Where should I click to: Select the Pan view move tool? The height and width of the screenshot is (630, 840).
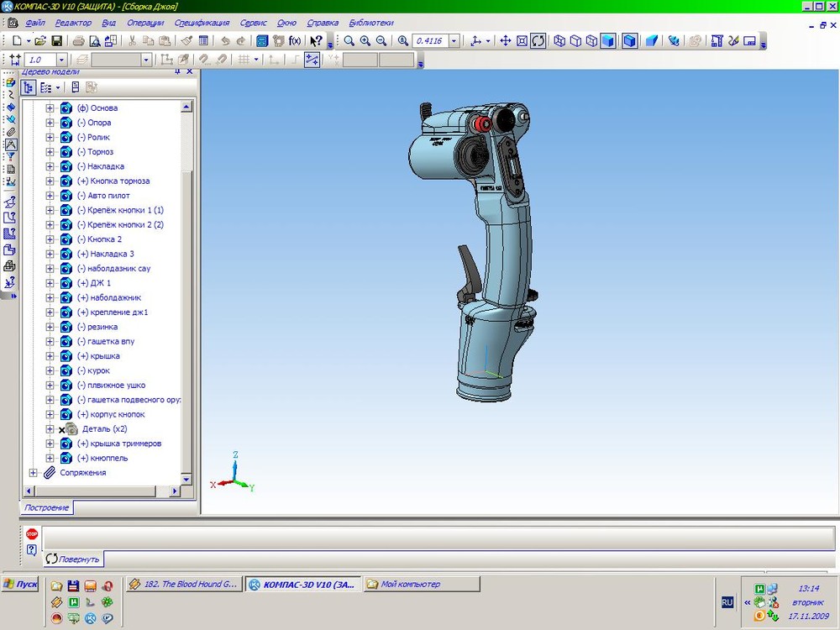(506, 40)
